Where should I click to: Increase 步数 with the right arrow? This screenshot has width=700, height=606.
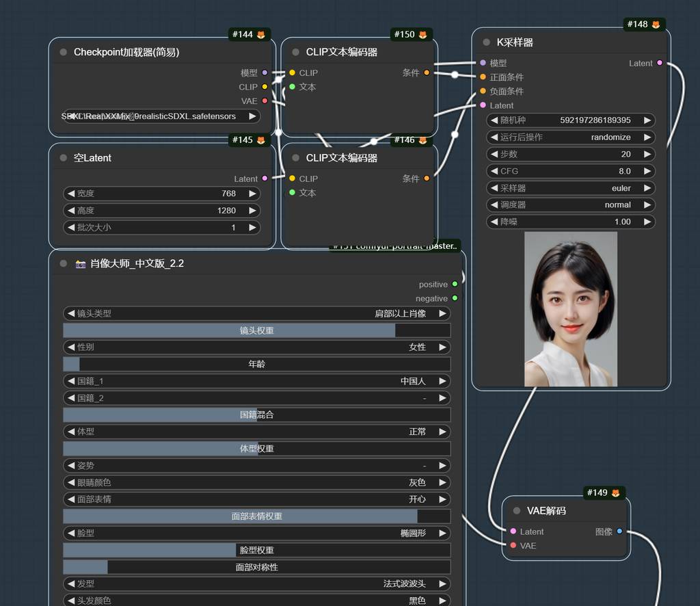pos(647,154)
